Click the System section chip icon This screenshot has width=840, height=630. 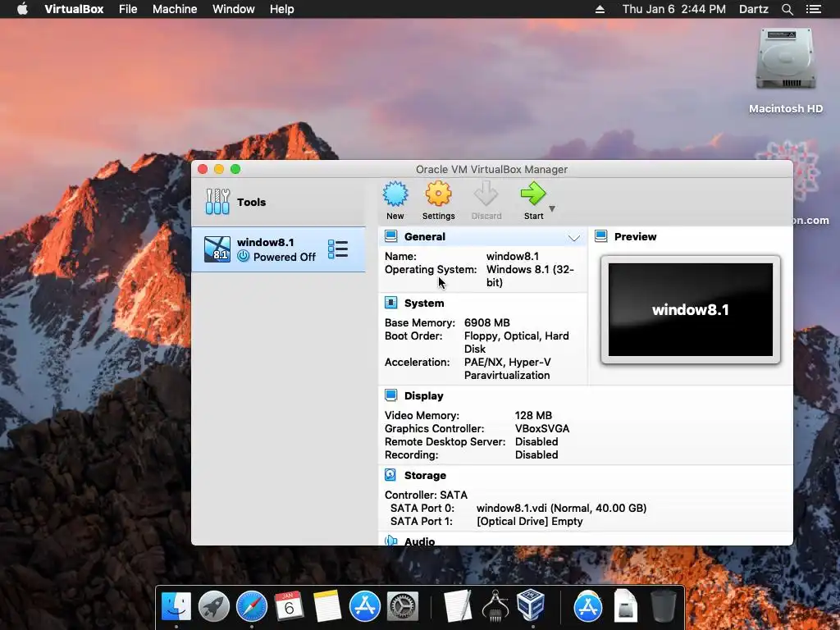(391, 303)
